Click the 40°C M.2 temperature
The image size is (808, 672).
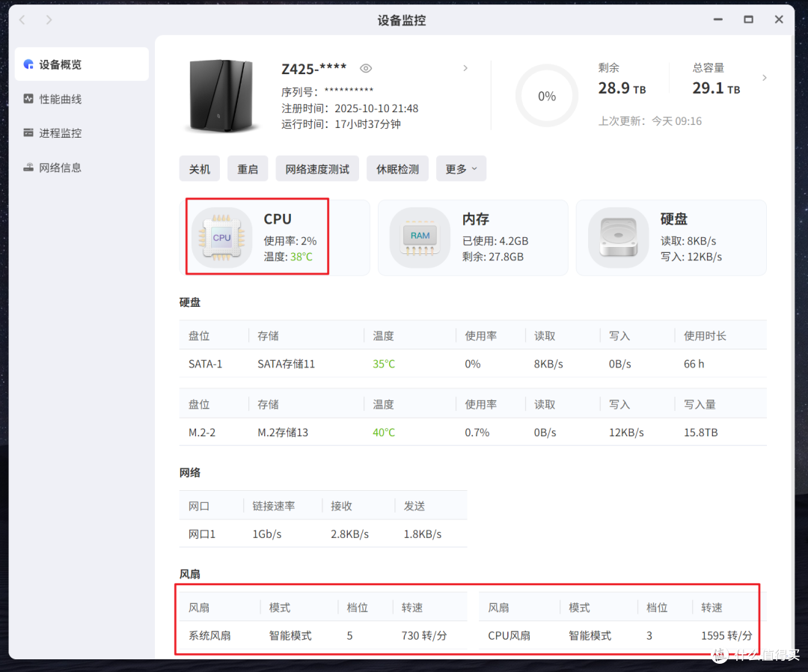click(384, 433)
